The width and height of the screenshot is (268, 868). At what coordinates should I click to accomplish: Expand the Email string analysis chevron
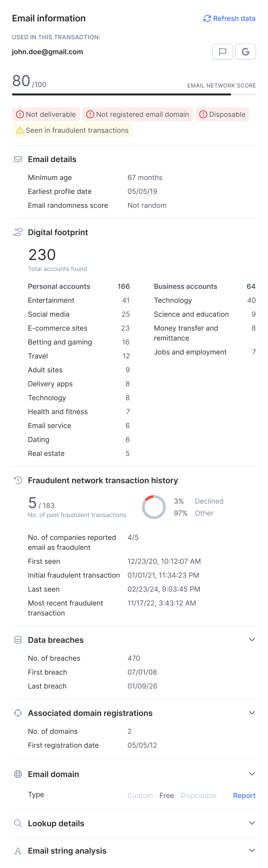point(252,850)
